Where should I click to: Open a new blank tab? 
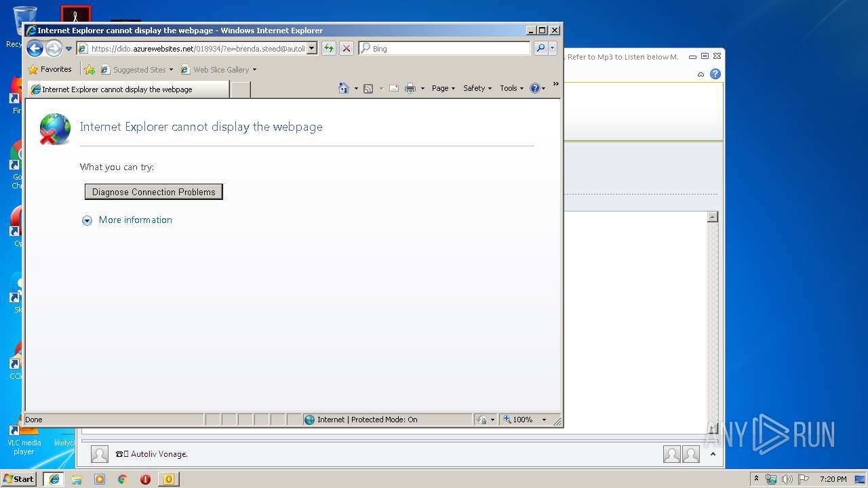click(x=241, y=89)
